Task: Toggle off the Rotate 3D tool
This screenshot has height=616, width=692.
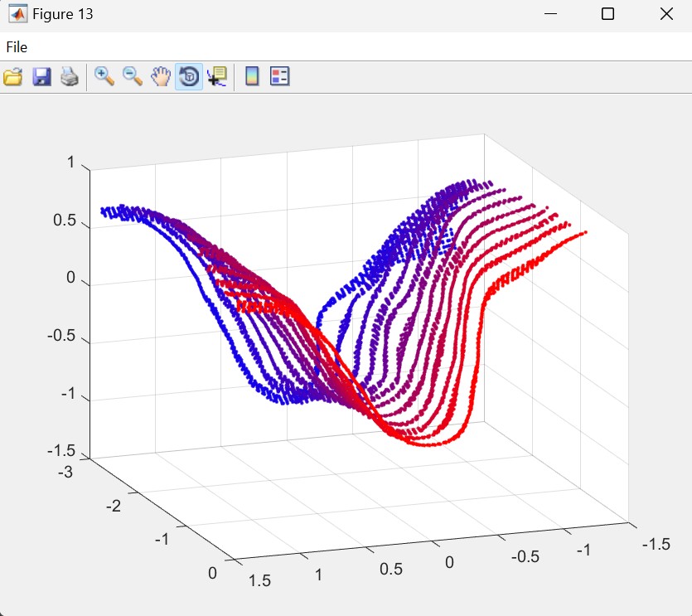Action: point(189,77)
